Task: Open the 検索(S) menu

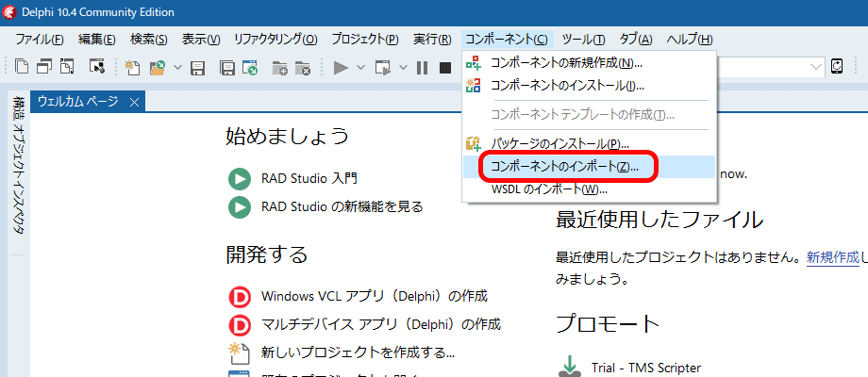Action: pyautogui.click(x=149, y=40)
